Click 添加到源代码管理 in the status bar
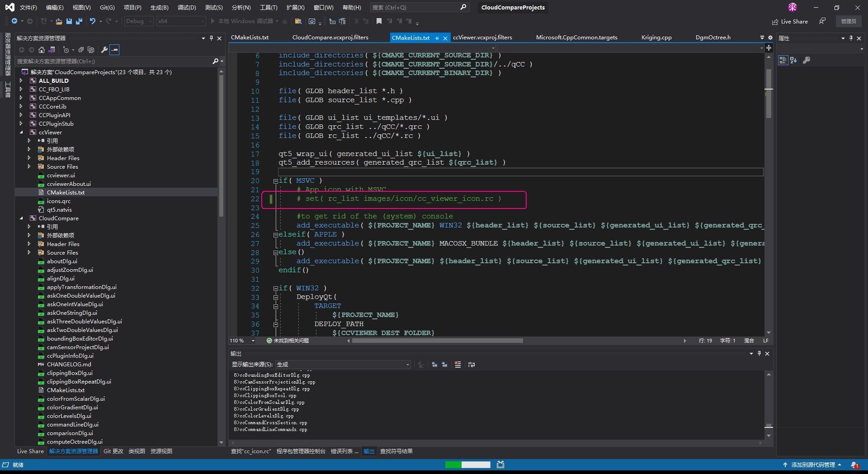This screenshot has width=868, height=474. 812,465
